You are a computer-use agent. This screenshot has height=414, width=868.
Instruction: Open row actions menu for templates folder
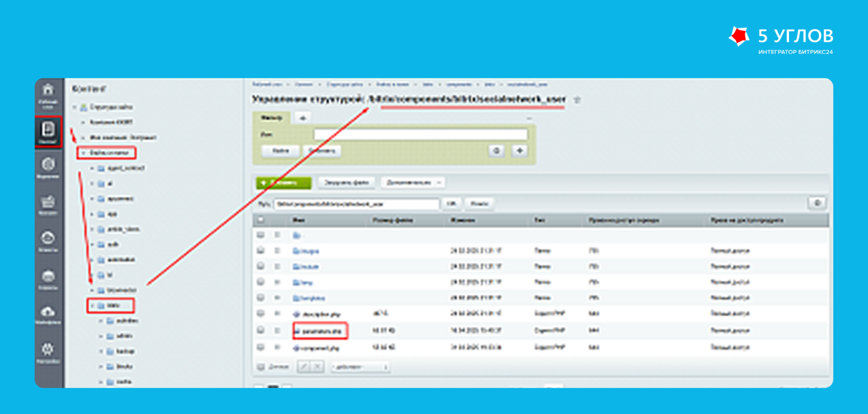tap(277, 298)
